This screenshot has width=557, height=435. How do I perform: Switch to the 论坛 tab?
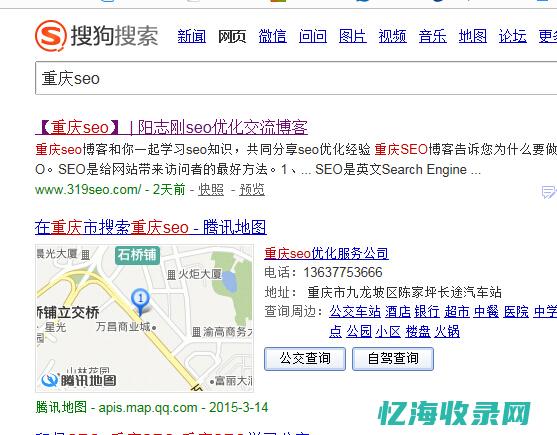(x=513, y=36)
